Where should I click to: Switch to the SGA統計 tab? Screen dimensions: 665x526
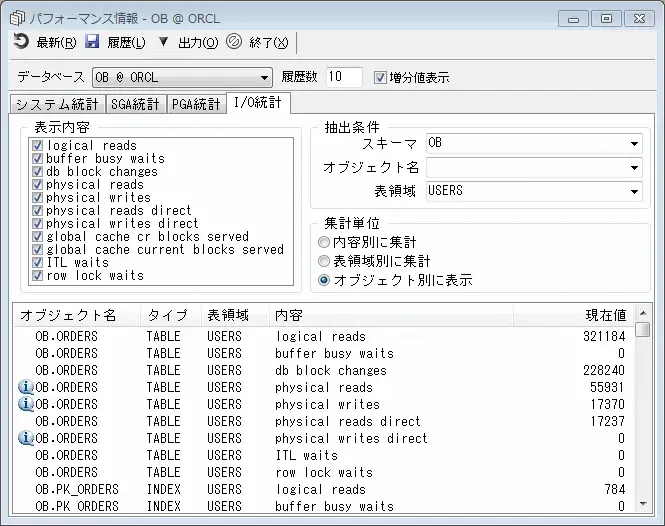pos(135,104)
